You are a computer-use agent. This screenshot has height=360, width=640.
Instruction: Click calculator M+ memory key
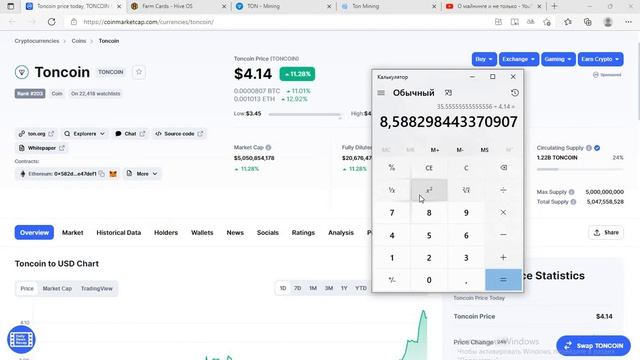pyautogui.click(x=435, y=150)
